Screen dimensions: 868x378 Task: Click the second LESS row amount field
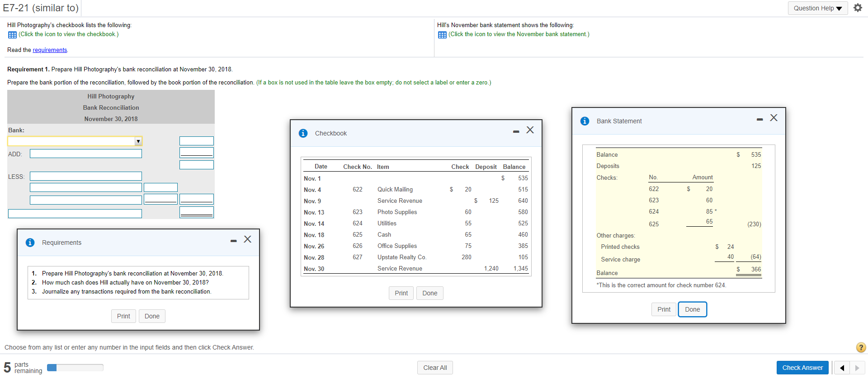tap(160, 187)
